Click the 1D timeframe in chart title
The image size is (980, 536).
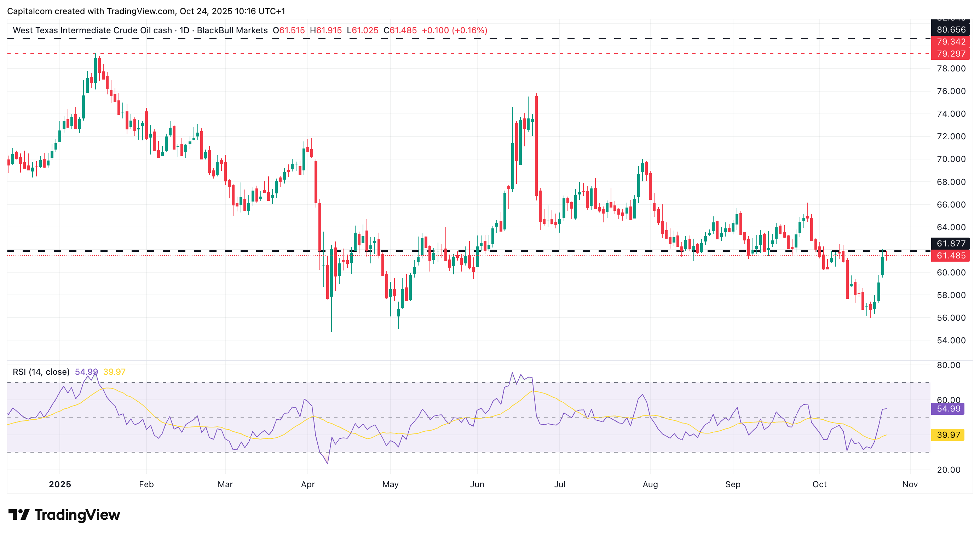pos(185,30)
